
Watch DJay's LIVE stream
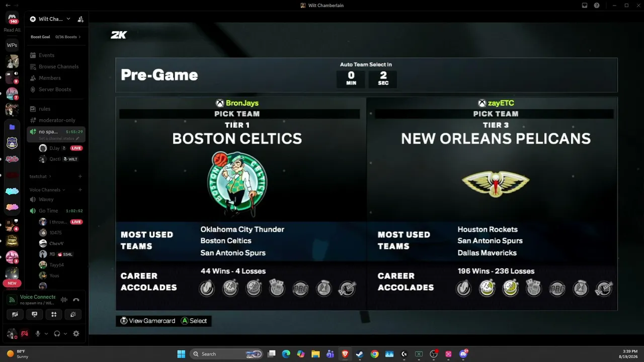76,148
